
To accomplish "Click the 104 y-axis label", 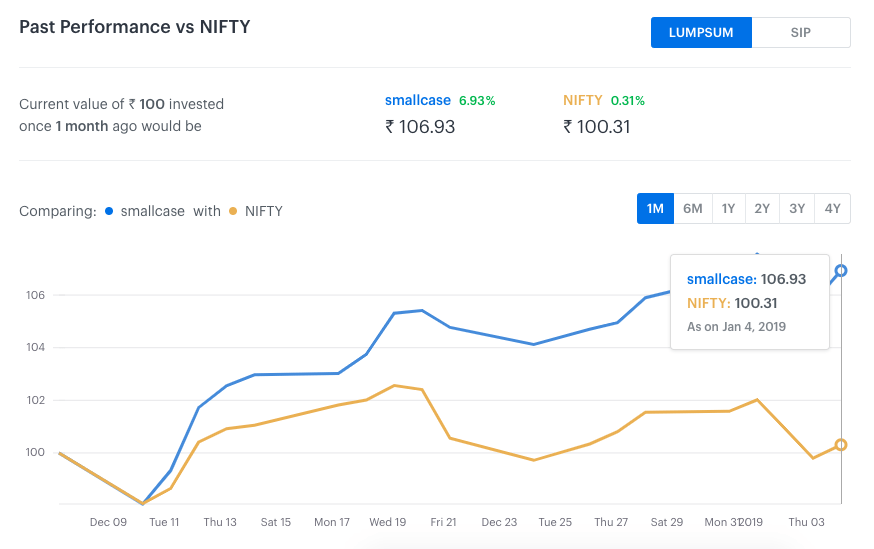I will (x=36, y=348).
